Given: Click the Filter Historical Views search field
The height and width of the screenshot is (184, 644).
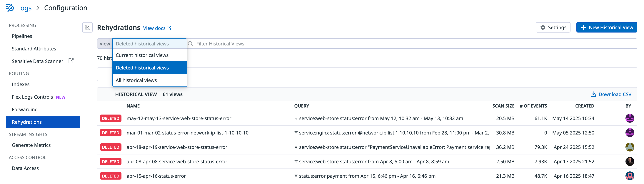Looking at the screenshot, I should point(413,44).
